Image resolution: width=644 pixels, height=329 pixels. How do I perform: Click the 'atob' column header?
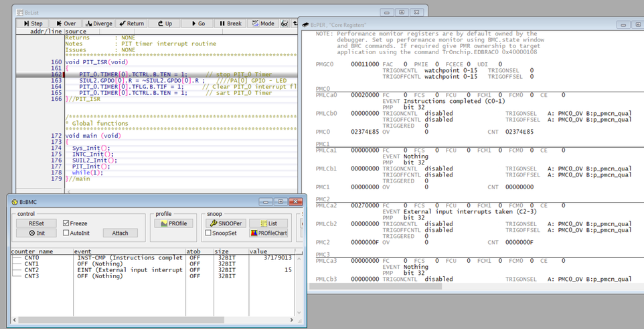click(x=199, y=251)
